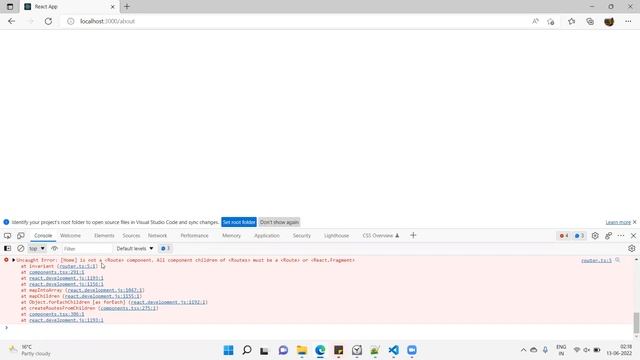Viewport: 640px width, 360px height.
Task: Click the Read aloud icon in address bar
Action: tap(535, 21)
